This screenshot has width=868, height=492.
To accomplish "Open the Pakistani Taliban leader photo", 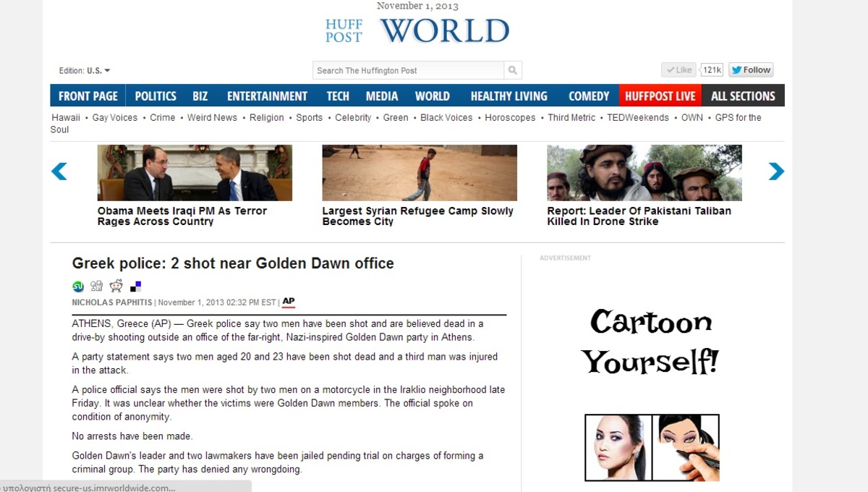I will point(644,173).
